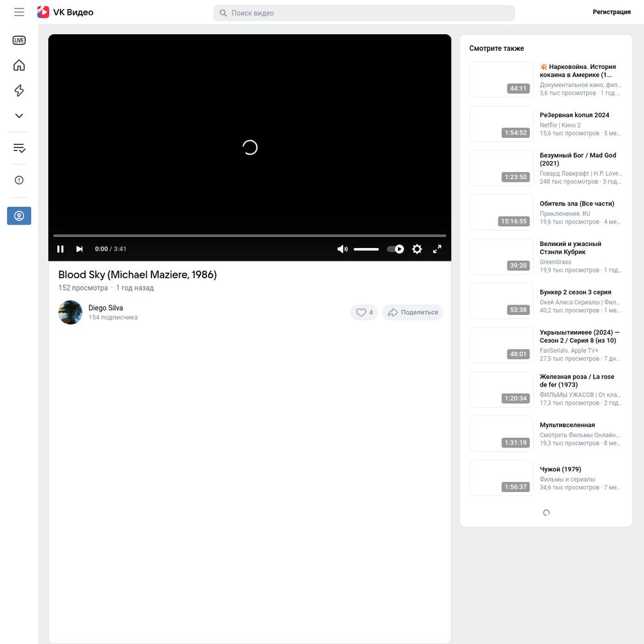Open thumbnail with duration 1:56:37

(502, 478)
